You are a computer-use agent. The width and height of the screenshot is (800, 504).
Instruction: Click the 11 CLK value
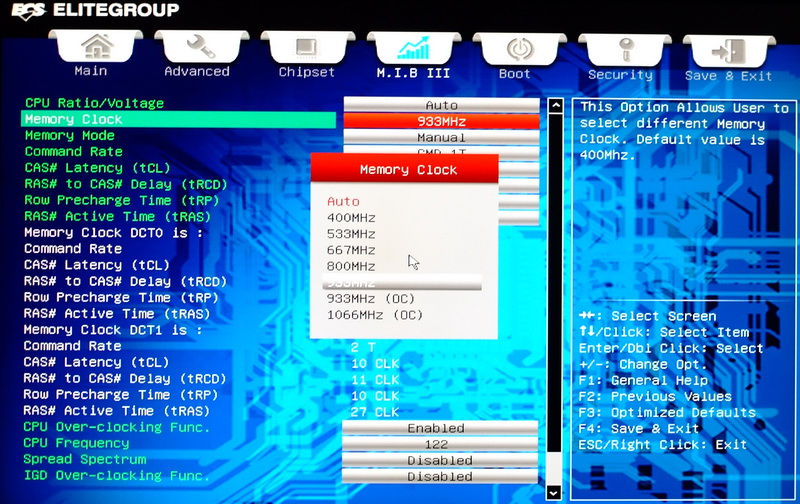[376, 380]
